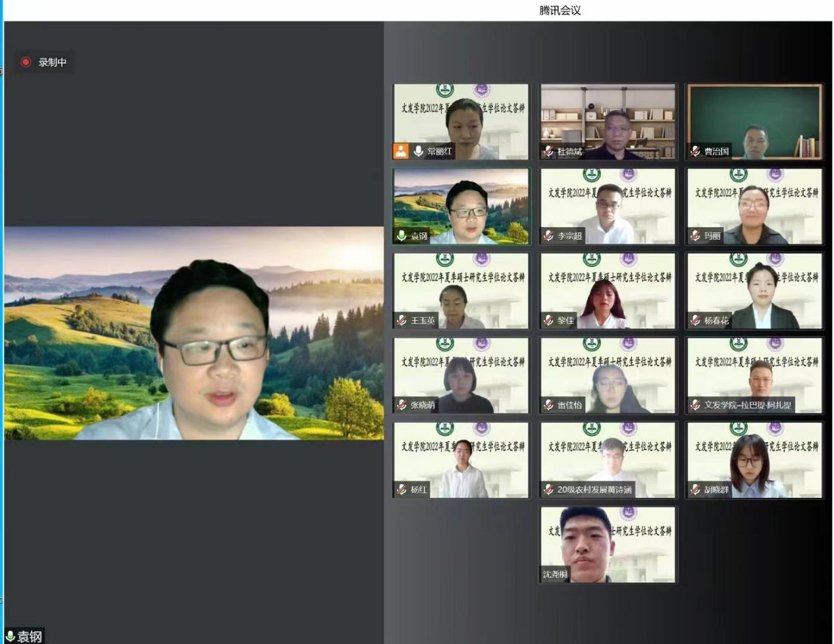Click the main speaker video of 袁钢

click(194, 333)
